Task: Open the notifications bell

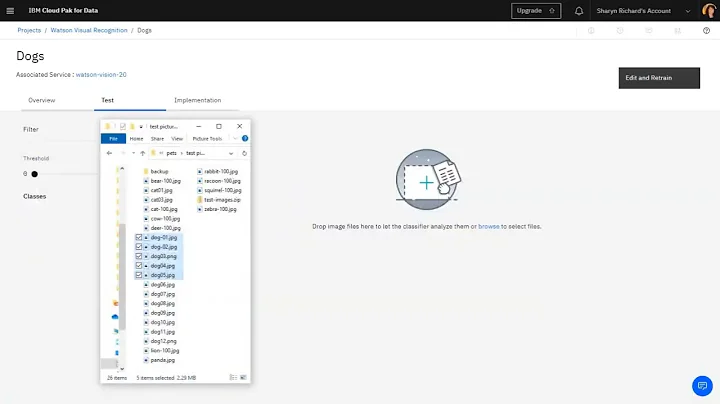Action: (x=579, y=11)
